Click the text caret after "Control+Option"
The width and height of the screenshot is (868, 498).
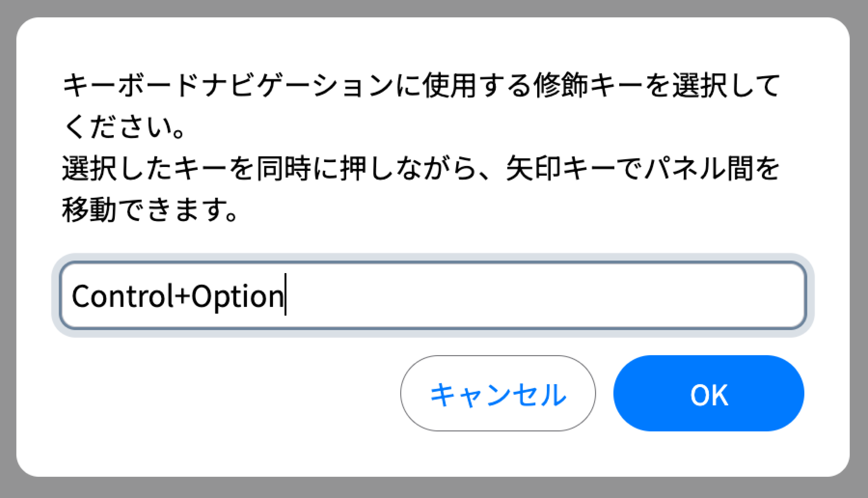click(x=285, y=295)
